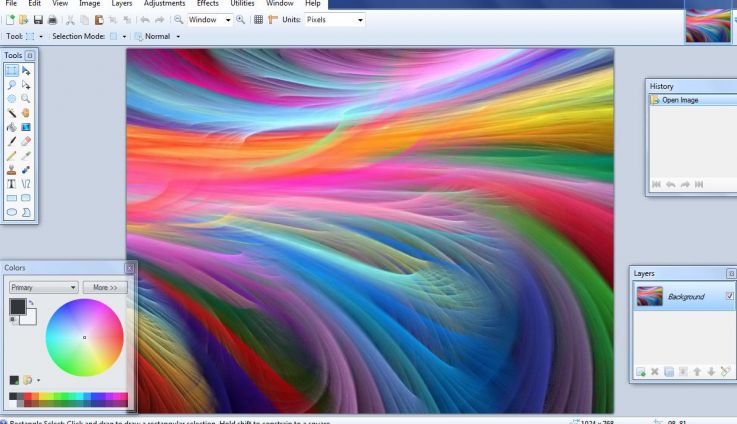Click the Add New Layer icon
The width and height of the screenshot is (737, 424).
641,372
